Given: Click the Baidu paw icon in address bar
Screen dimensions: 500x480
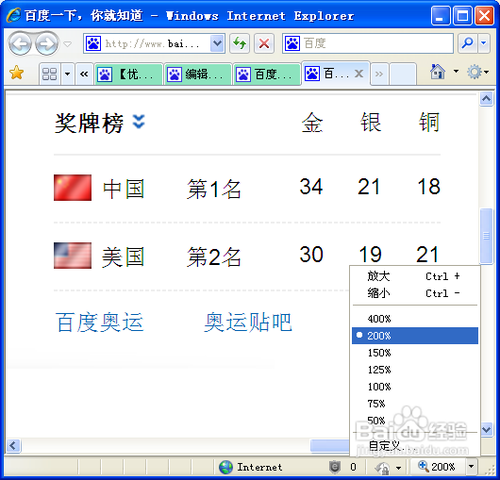Looking at the screenshot, I should (x=93, y=43).
